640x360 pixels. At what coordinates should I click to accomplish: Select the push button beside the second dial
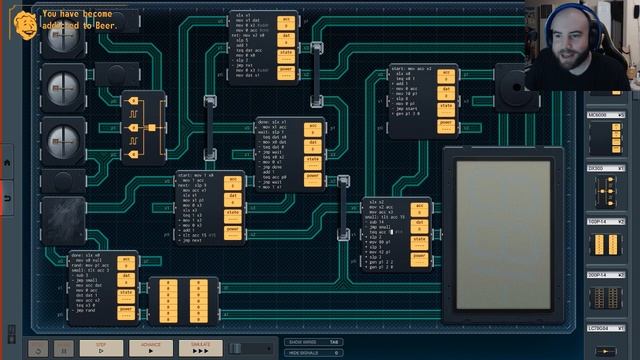118,74
